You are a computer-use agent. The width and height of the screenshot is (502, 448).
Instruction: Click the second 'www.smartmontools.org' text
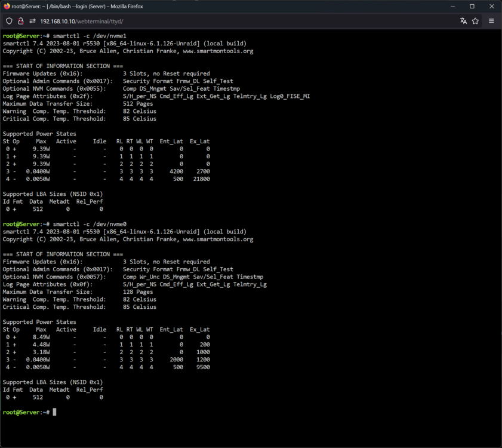(218, 239)
